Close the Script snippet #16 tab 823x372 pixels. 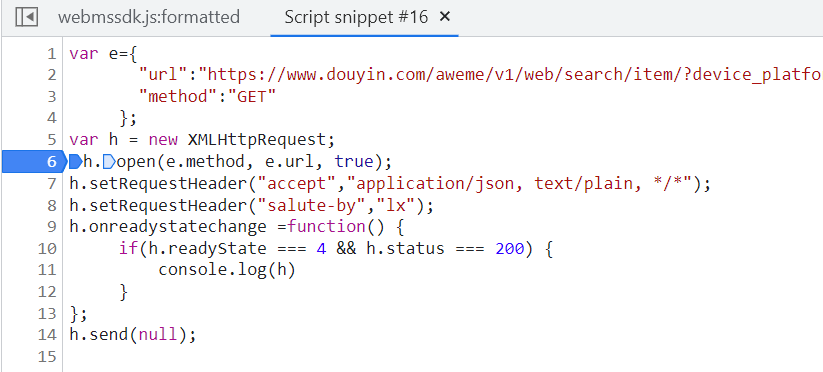[x=445, y=17]
